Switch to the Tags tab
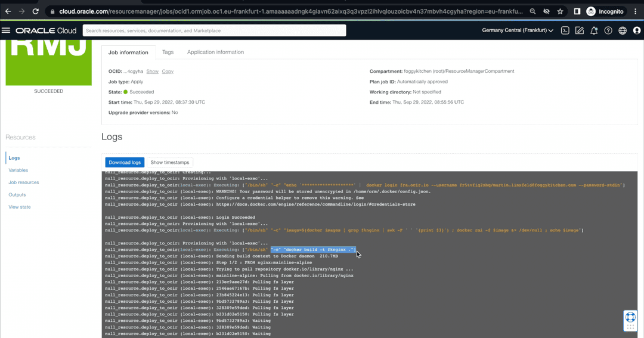Viewport: 644px width, 338px height. [168, 52]
